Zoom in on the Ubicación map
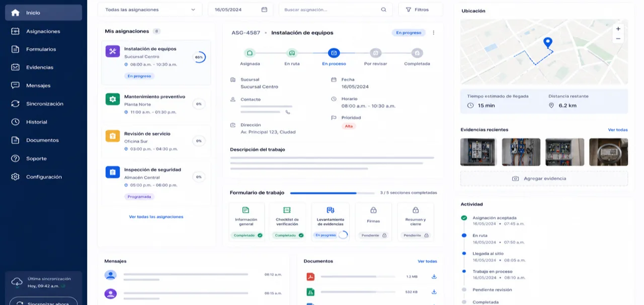The height and width of the screenshot is (305, 644). 618,29
